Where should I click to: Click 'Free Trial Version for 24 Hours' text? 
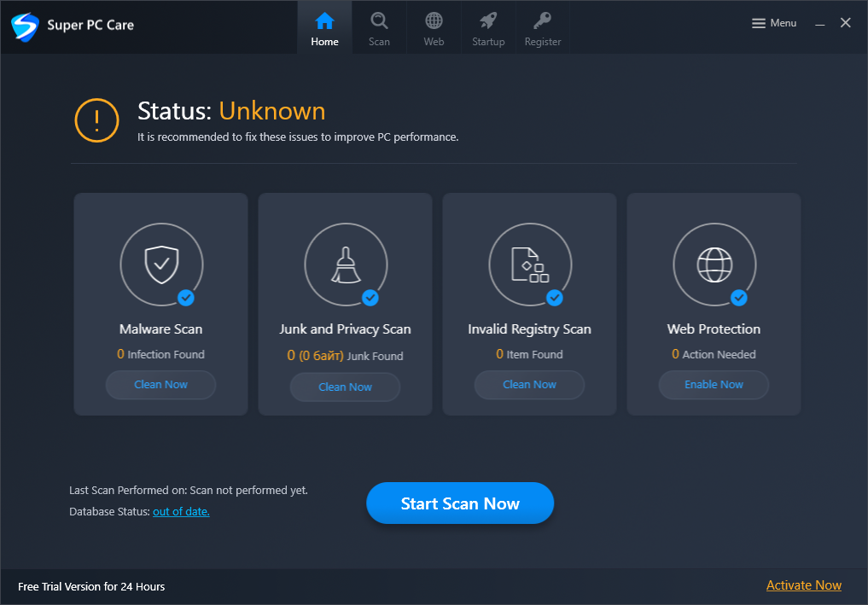click(x=91, y=586)
